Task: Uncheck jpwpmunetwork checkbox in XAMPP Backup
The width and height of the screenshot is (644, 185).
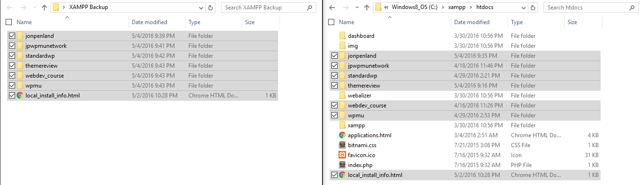Action: click(x=12, y=46)
